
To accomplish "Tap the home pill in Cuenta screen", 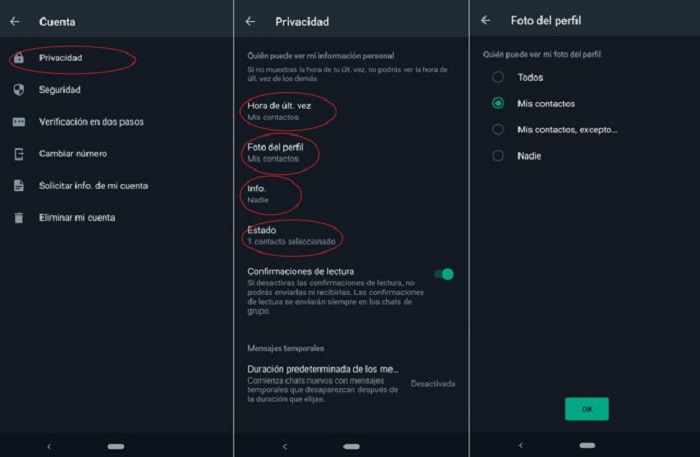I will pyautogui.click(x=116, y=446).
